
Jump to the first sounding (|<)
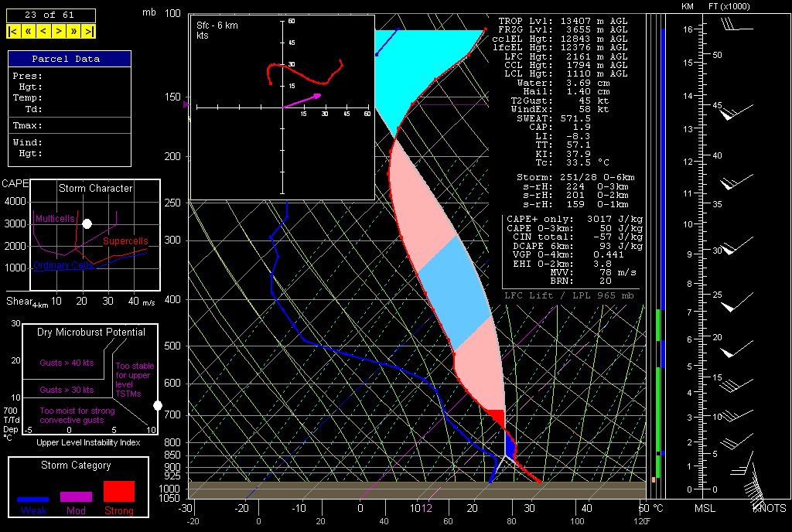tap(13, 31)
